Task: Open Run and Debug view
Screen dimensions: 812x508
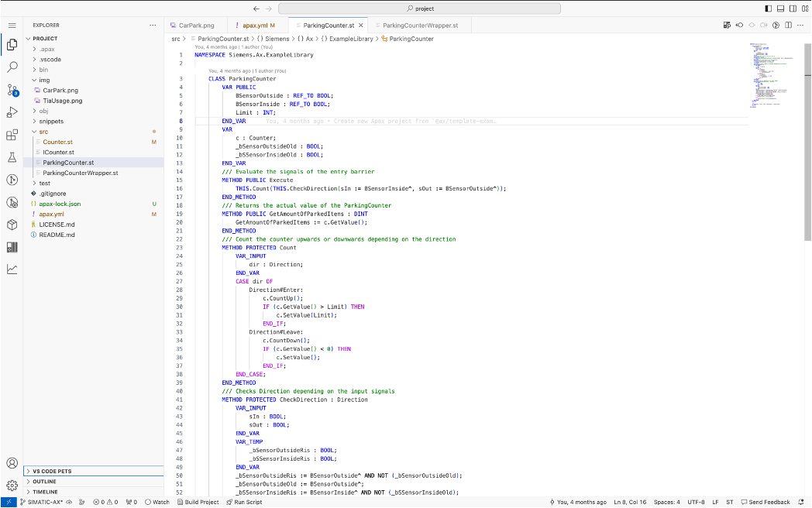Action: coord(12,112)
